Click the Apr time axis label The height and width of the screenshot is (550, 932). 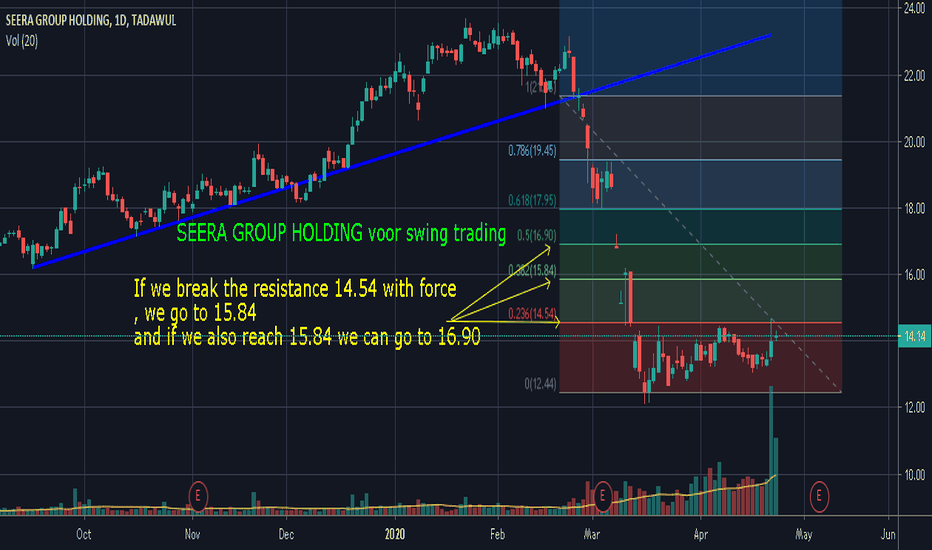click(x=701, y=534)
